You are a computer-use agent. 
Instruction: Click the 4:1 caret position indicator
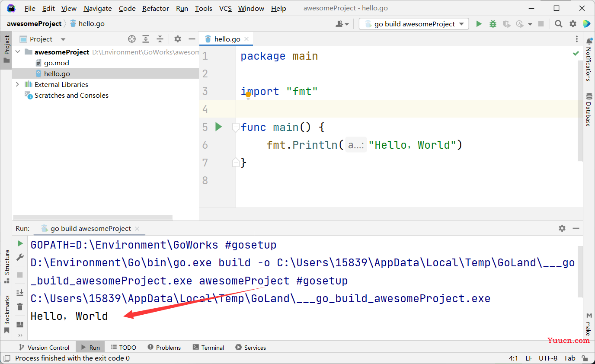(513, 358)
